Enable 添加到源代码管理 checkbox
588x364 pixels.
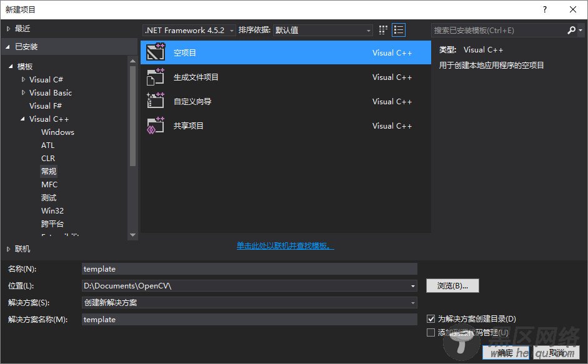[x=431, y=333]
